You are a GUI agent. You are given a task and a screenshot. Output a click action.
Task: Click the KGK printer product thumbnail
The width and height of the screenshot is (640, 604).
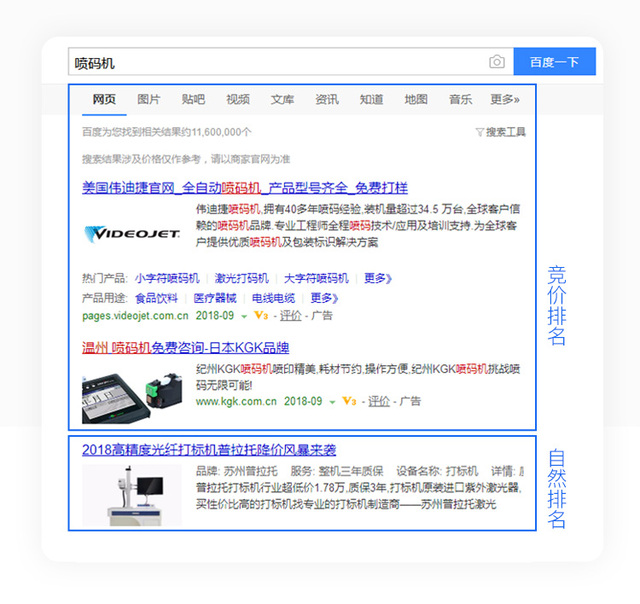pyautogui.click(x=132, y=397)
